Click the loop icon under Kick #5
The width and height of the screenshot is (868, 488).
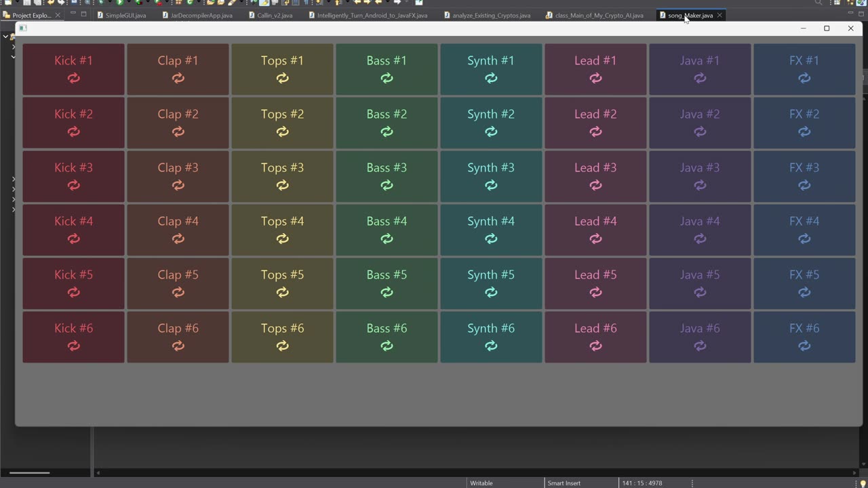coord(74,292)
